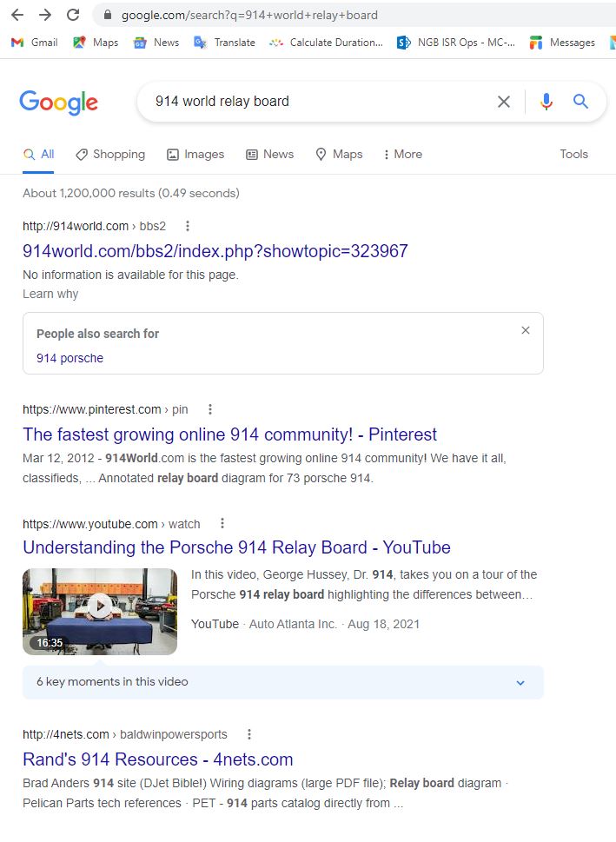Open three-dot menu for Pinterest result

pos(210,409)
